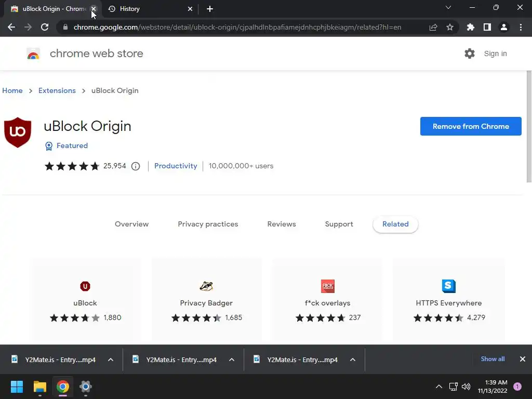Screen dimensions: 532x399
Task: Click Remove from Chrome button
Action: tap(471, 126)
